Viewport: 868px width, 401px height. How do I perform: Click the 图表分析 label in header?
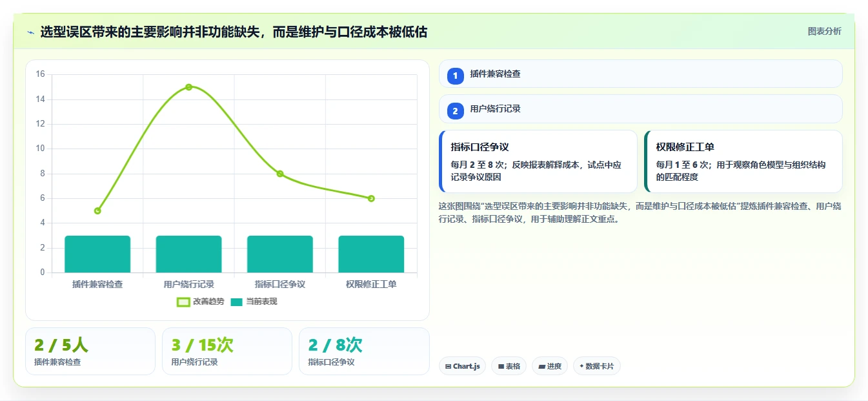(x=825, y=31)
